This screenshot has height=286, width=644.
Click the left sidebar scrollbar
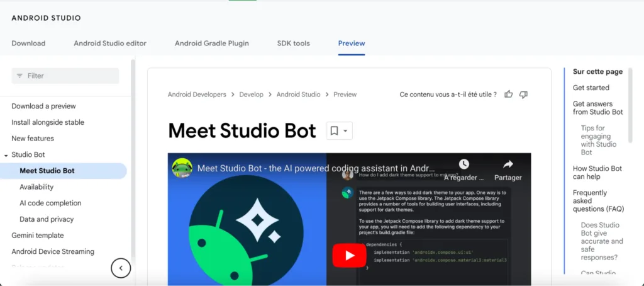coord(133,158)
